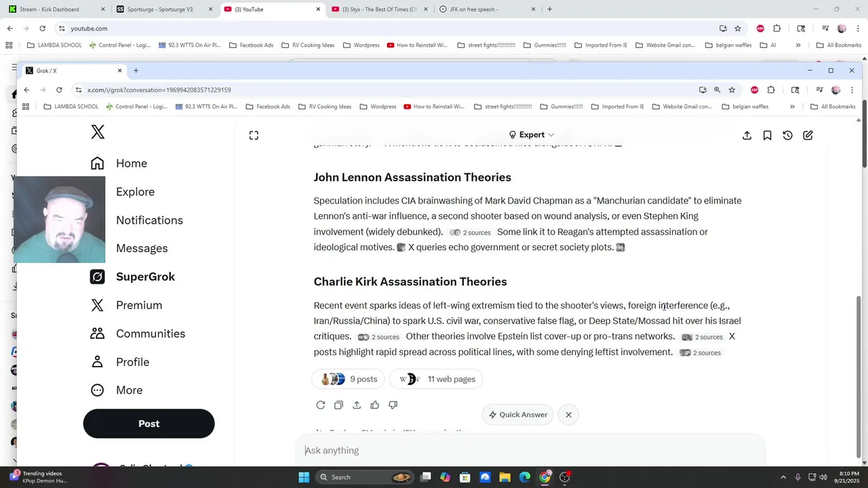868x488 pixels.
Task: Open Trending videos taskbar widget
Action: (x=37, y=477)
